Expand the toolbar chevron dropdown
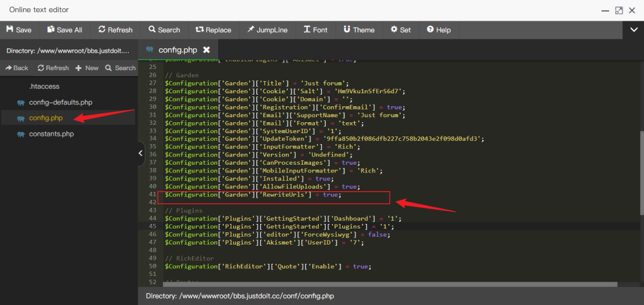 click(x=633, y=30)
